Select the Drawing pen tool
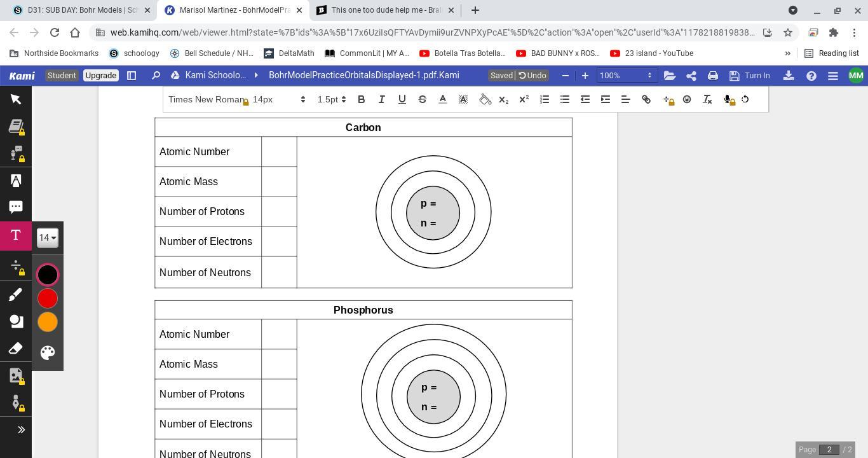This screenshot has height=458, width=868. [16, 295]
